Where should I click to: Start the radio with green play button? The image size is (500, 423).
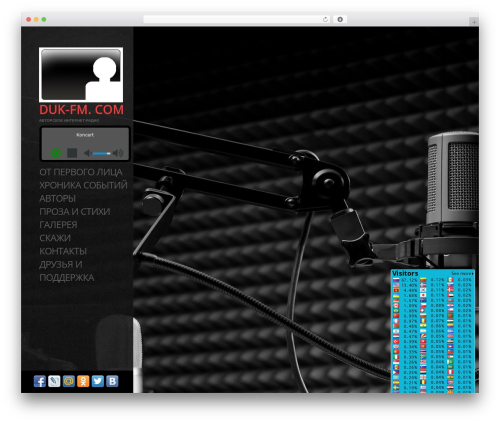[x=56, y=153]
